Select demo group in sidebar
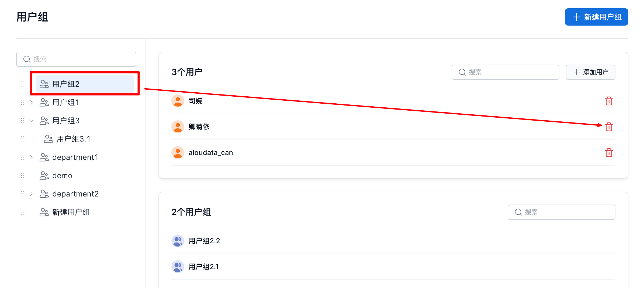The width and height of the screenshot is (644, 288). point(62,175)
